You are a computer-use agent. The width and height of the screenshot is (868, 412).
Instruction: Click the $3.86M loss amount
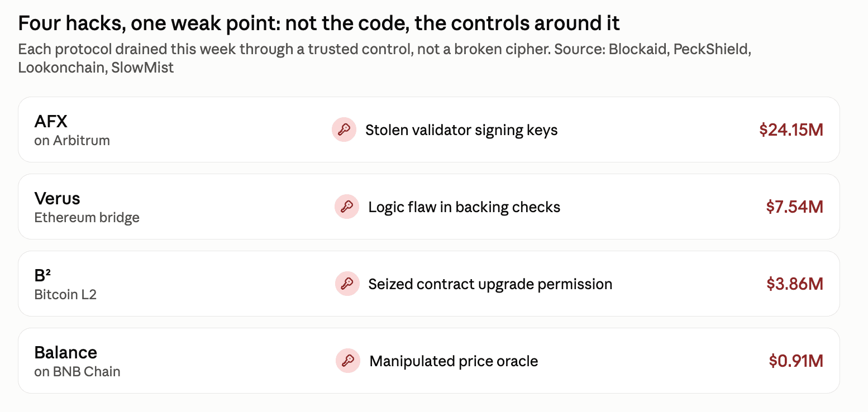click(794, 284)
